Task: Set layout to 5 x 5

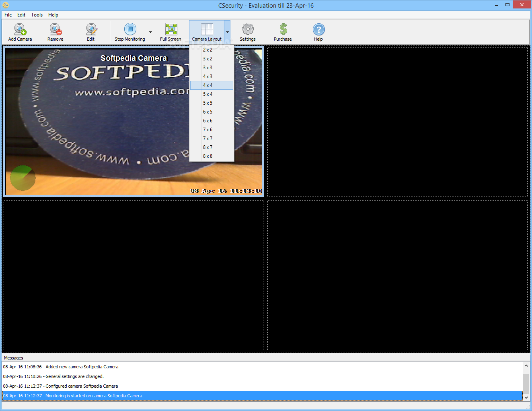Action: click(212, 103)
